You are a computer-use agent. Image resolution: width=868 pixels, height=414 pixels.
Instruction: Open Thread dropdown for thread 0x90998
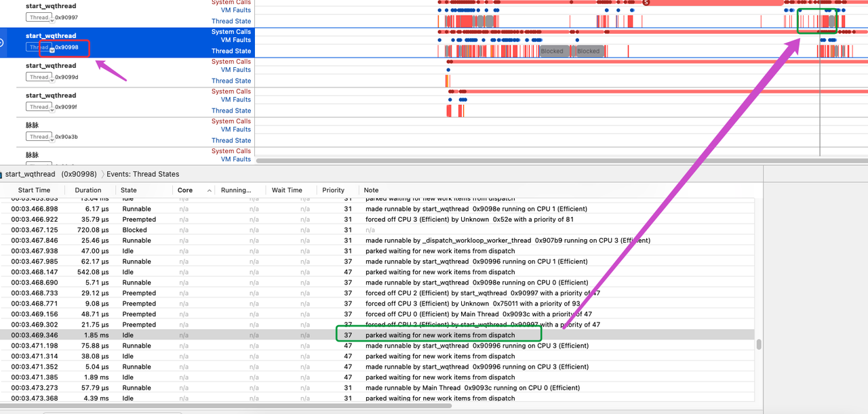[x=40, y=47]
